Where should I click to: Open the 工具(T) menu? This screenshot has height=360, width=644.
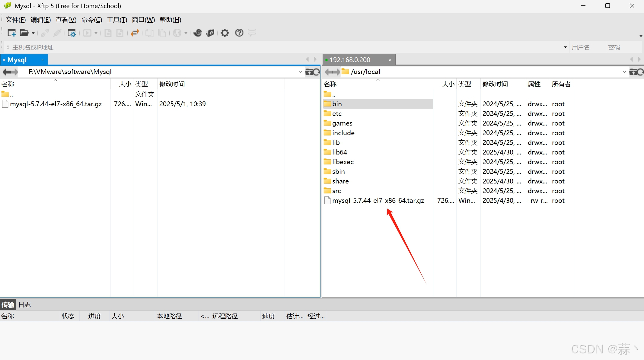point(117,20)
